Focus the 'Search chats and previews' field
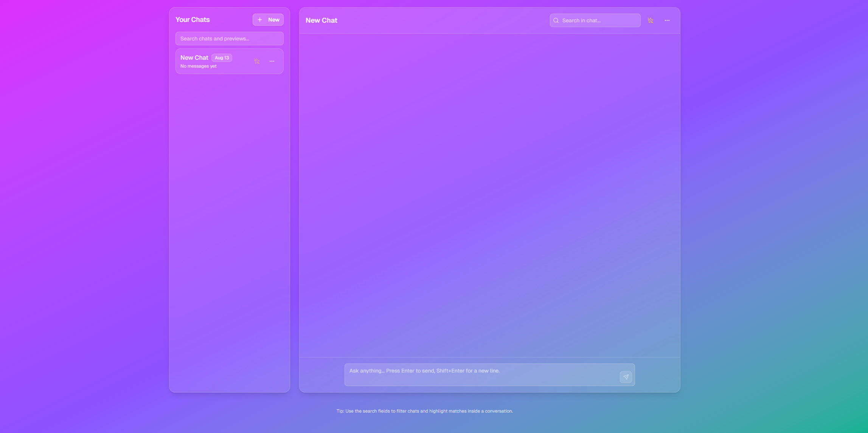Viewport: 868px width, 433px height. pos(229,38)
